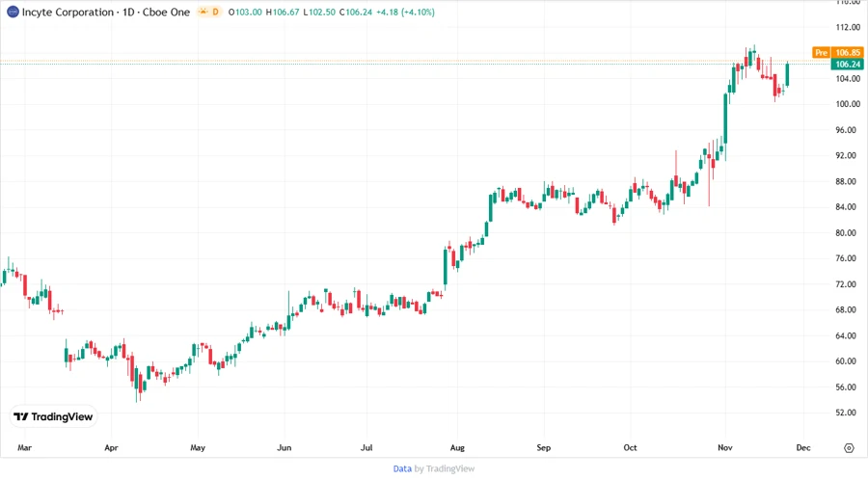Screen dimensions: 868x480
Task: Click the Incyte Corporation logo icon
Action: tap(13, 12)
